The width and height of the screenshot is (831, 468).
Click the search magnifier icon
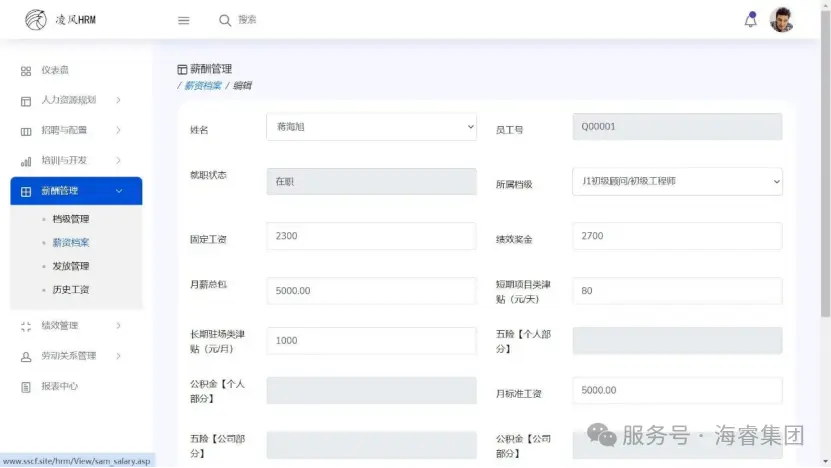(225, 20)
